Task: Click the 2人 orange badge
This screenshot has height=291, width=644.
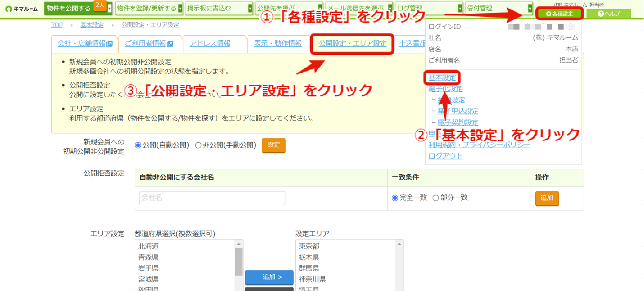Action: (99, 5)
